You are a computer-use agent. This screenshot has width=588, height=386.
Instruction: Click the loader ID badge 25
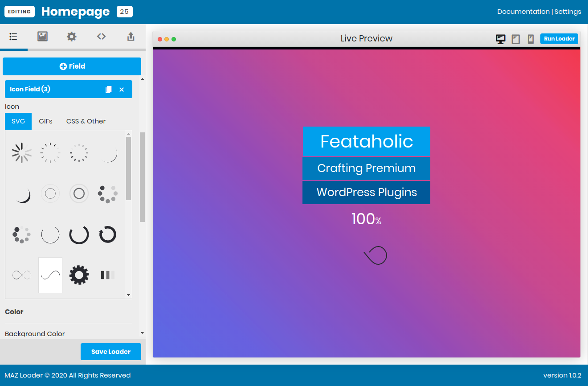point(124,12)
